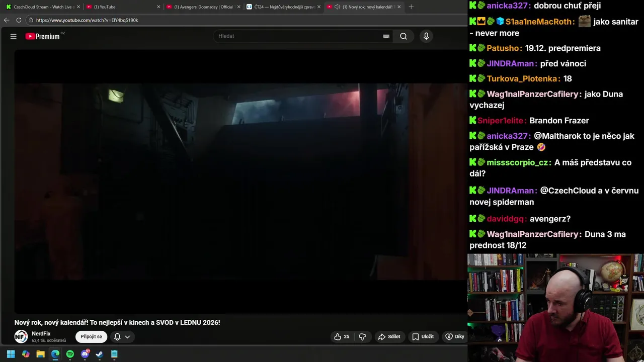Save the video with Uložit button

point(423,337)
